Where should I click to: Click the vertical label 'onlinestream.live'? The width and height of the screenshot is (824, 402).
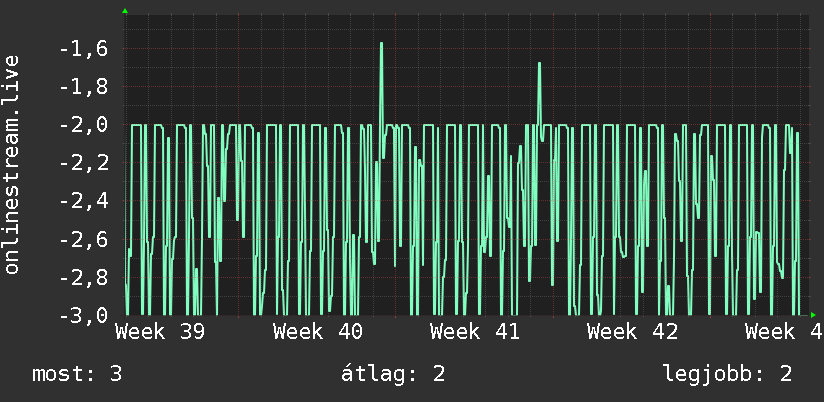point(12,164)
